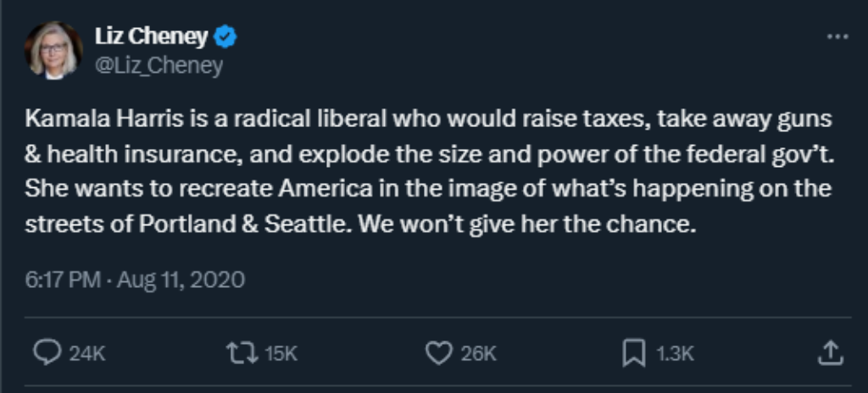
Task: Click the blue verified badge
Action: 225,37
